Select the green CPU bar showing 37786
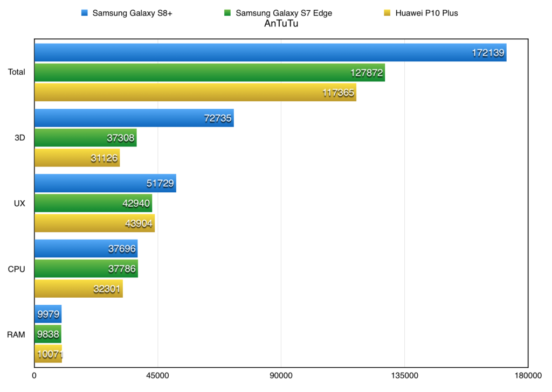This screenshot has width=552, height=392. pos(86,269)
